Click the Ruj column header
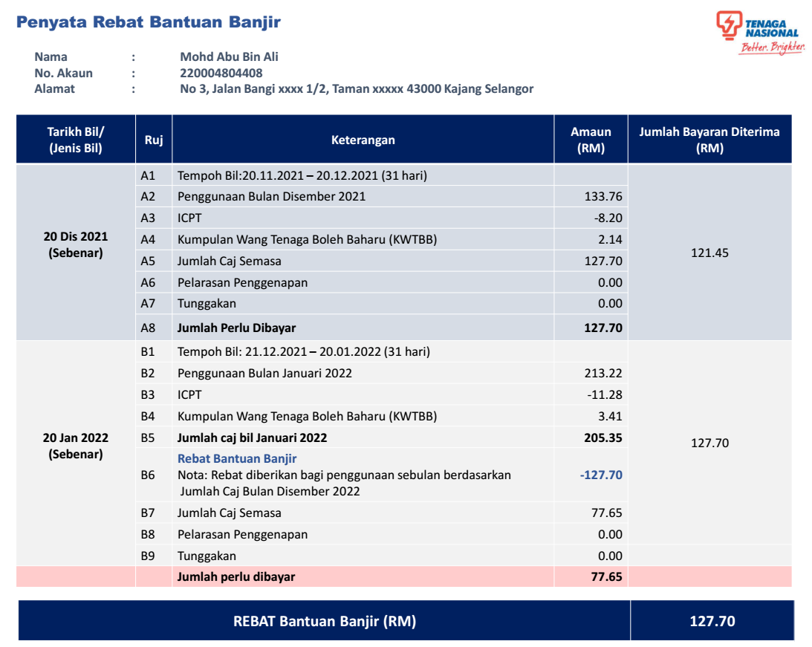Image resolution: width=812 pixels, height=647 pixels. [154, 140]
